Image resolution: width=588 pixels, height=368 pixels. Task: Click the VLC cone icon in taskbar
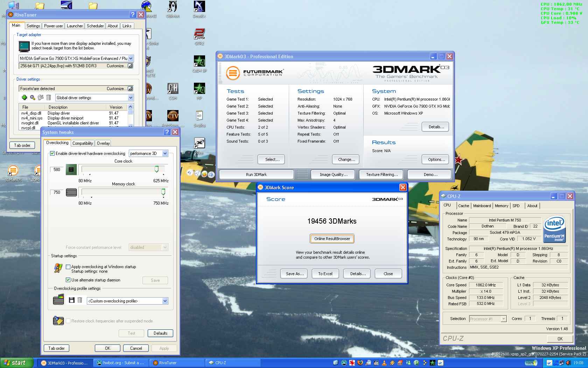tap(384, 363)
